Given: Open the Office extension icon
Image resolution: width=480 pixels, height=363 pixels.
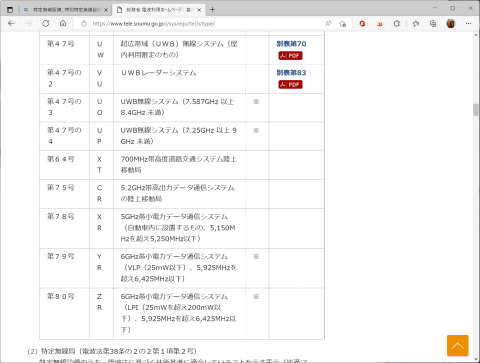Looking at the screenshot, I should (362, 24).
